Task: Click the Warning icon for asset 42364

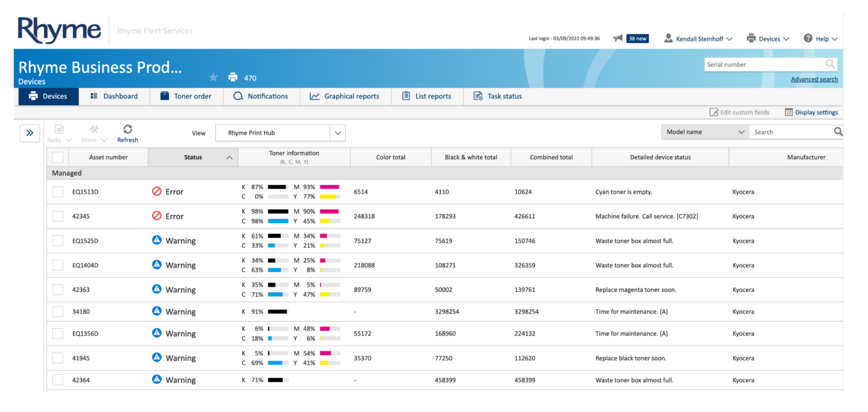Action: [x=157, y=379]
